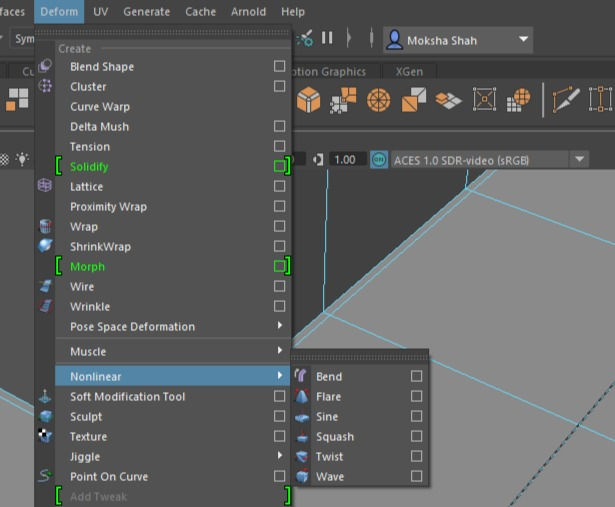Open Twist options box
Viewport: 615px width, 507px height.
[417, 456]
